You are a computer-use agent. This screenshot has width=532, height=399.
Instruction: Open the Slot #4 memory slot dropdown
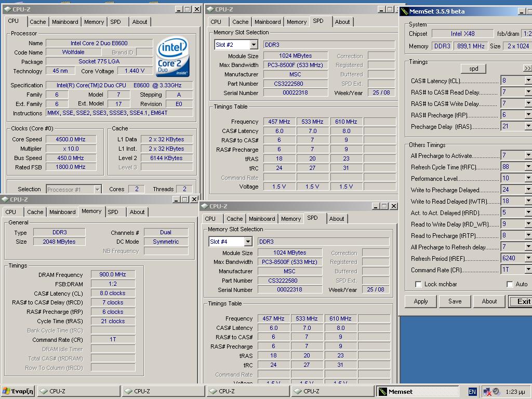pyautogui.click(x=248, y=242)
